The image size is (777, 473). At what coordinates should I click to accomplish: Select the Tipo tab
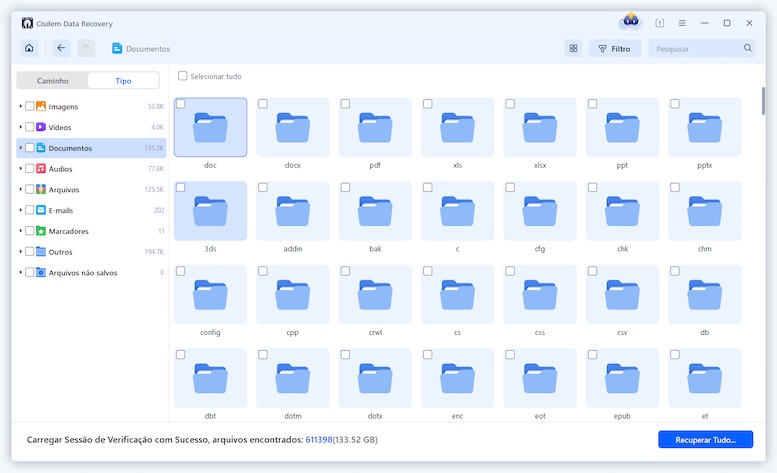tap(123, 81)
